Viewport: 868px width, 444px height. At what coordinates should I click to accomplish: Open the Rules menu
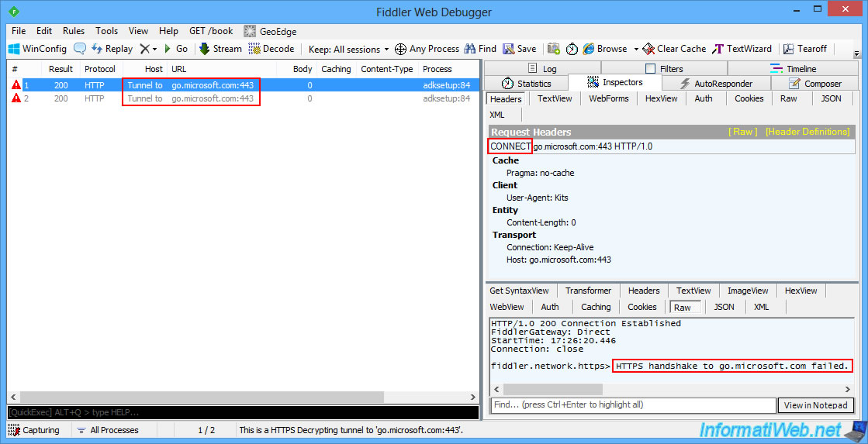point(74,31)
